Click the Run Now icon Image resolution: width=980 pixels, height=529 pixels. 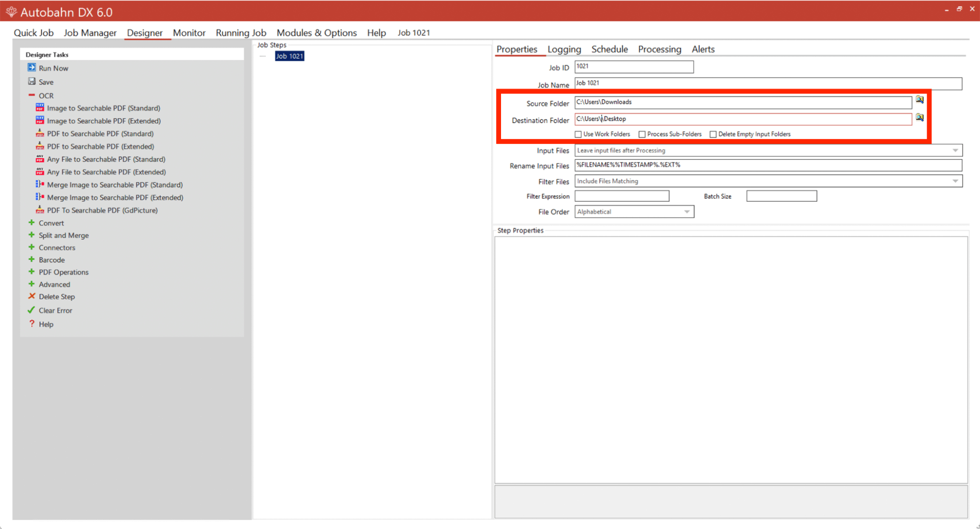pyautogui.click(x=31, y=68)
